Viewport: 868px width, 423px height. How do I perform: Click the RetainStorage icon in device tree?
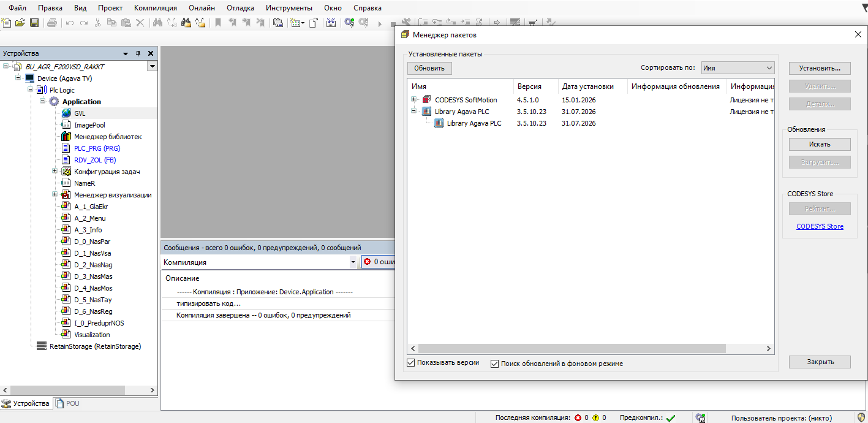42,346
